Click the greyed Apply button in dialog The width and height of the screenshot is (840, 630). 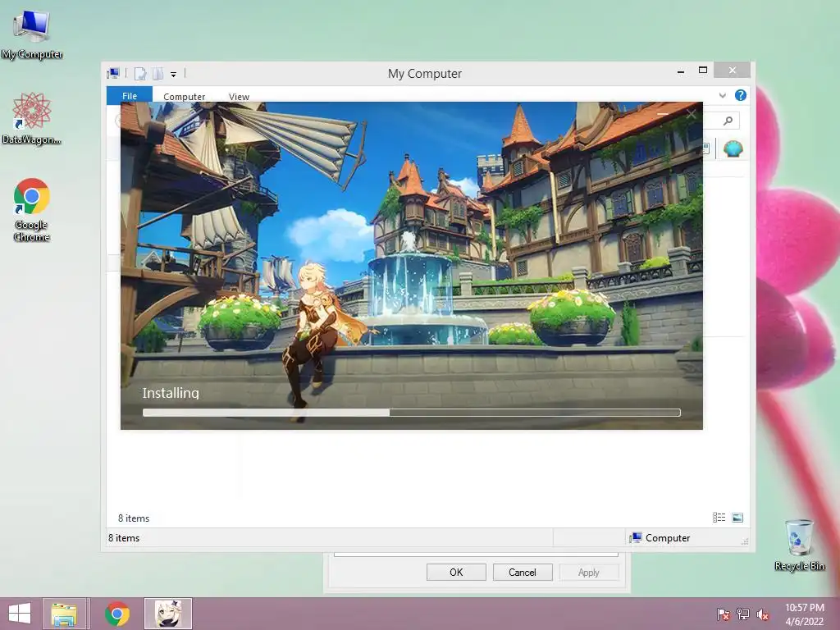pos(589,572)
